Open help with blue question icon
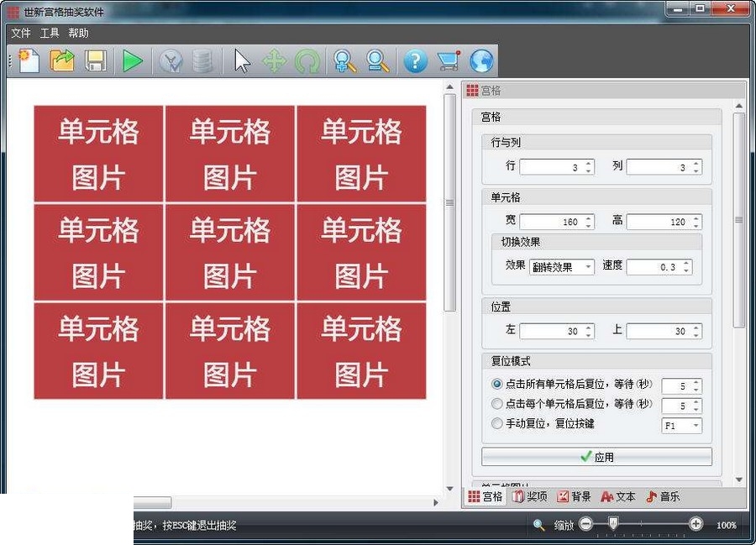Image resolution: width=756 pixels, height=545 pixels. click(415, 61)
